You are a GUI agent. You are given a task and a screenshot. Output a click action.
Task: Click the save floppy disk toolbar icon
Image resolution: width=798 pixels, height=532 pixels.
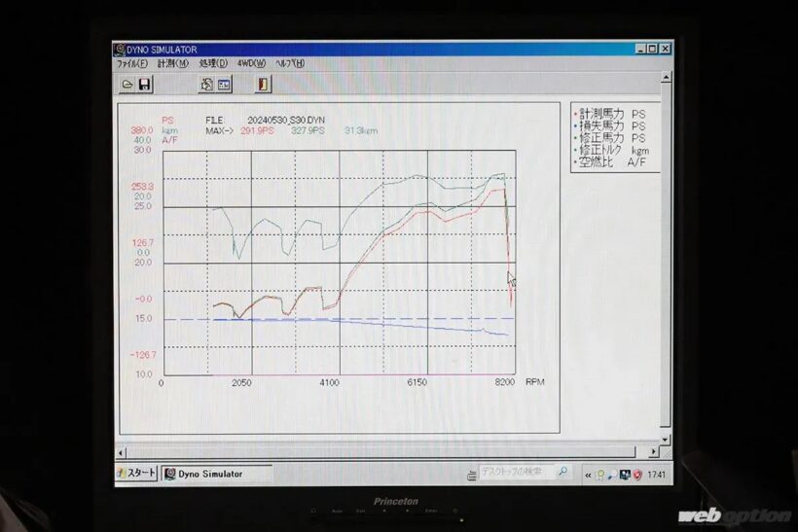pyautogui.click(x=145, y=85)
